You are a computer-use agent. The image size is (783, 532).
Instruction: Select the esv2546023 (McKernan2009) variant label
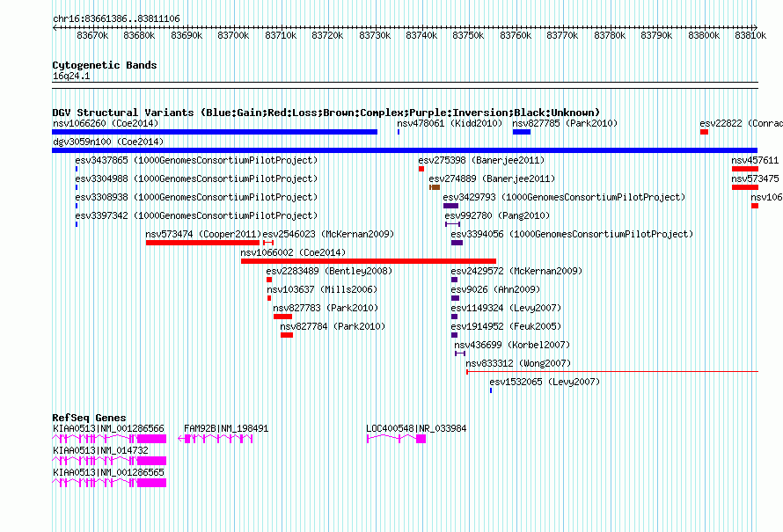[328, 234]
